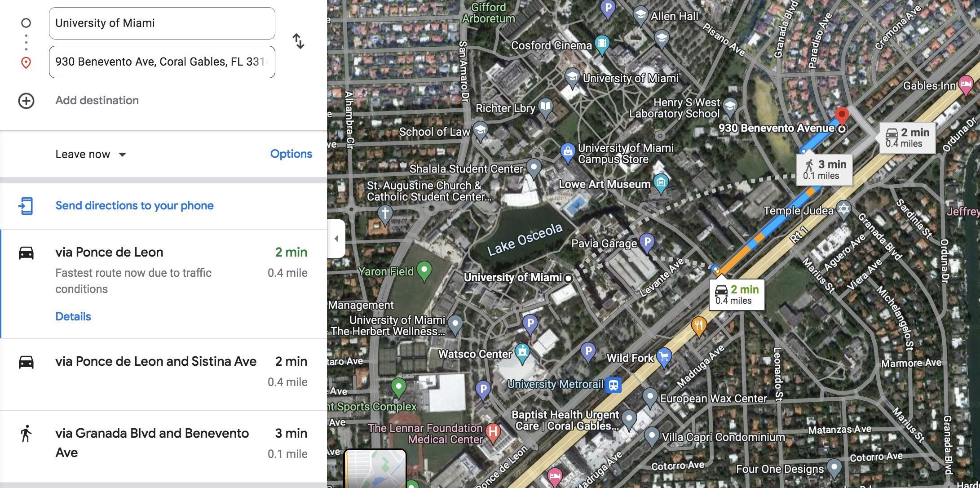Switch map layers using bottom-left thumbnail
This screenshot has height=488, width=980.
375,469
